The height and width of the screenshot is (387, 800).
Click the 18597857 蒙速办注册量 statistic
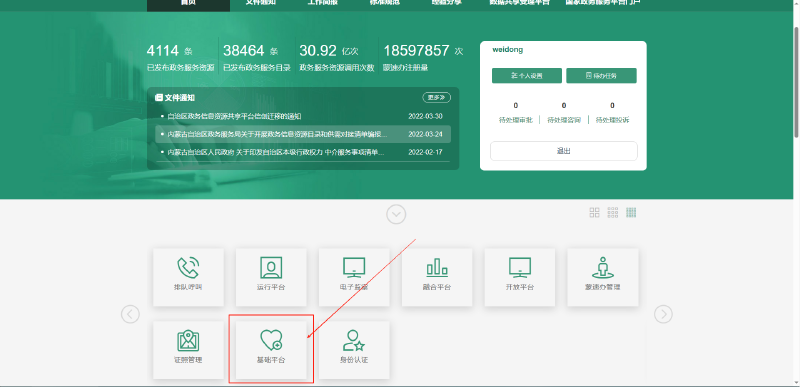coord(423,58)
